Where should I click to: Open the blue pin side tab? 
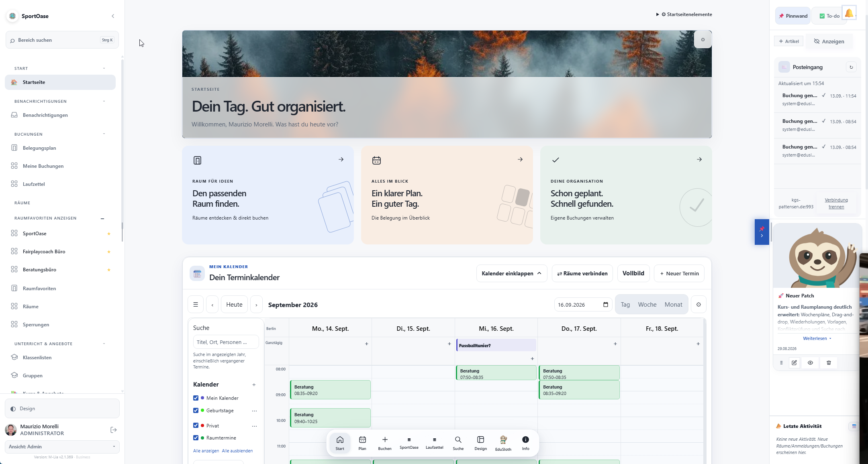point(762,232)
